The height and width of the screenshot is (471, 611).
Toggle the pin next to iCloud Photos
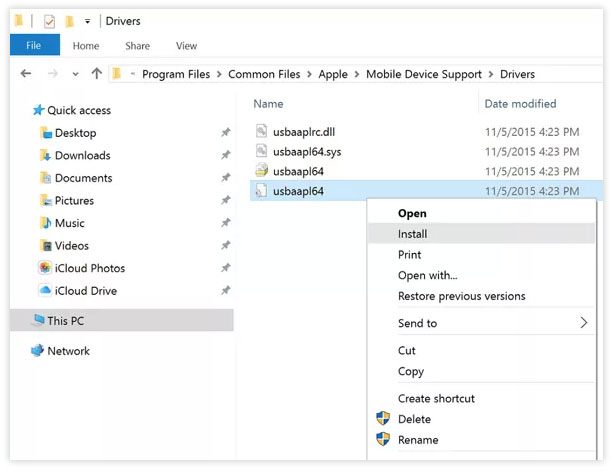tap(226, 268)
